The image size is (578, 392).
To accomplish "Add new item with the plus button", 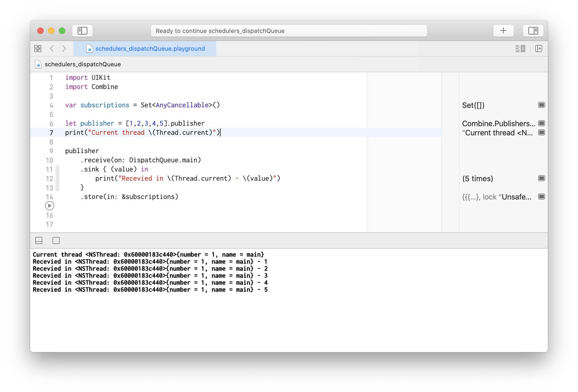I will [x=503, y=31].
